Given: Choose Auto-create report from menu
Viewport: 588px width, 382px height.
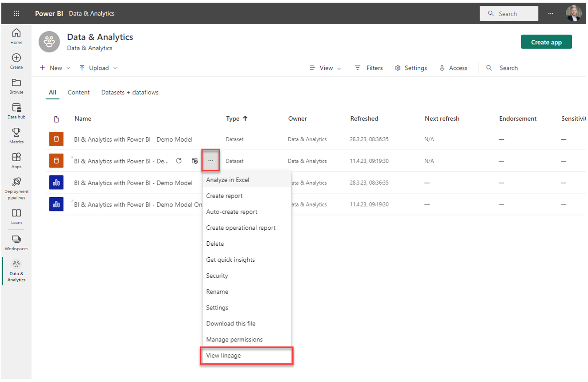Looking at the screenshot, I should click(247, 212).
